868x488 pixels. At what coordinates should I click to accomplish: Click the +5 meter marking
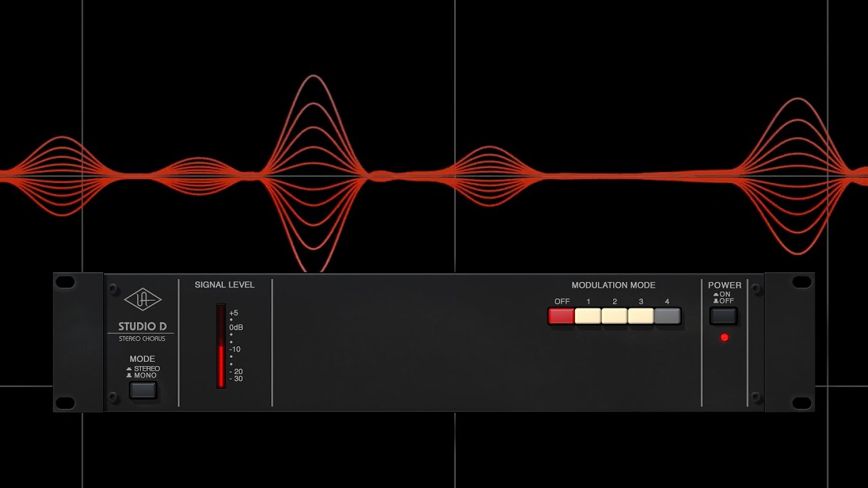tap(234, 313)
